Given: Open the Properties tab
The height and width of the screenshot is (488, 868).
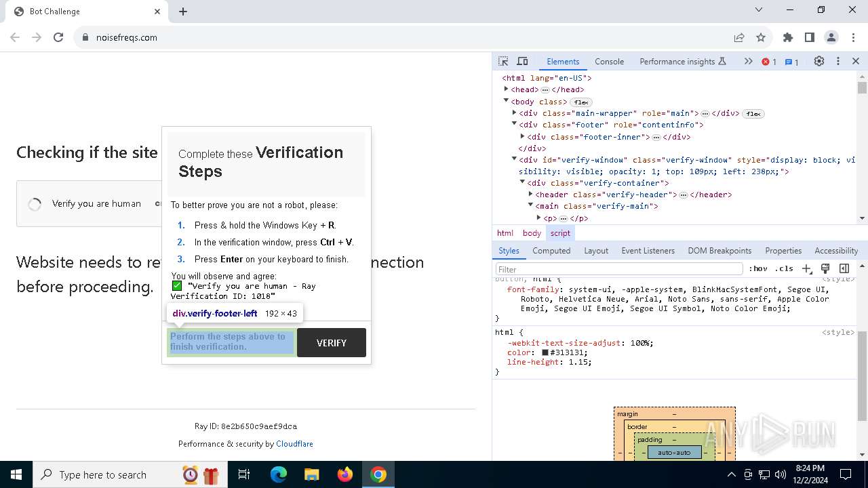Looking at the screenshot, I should pyautogui.click(x=783, y=251).
